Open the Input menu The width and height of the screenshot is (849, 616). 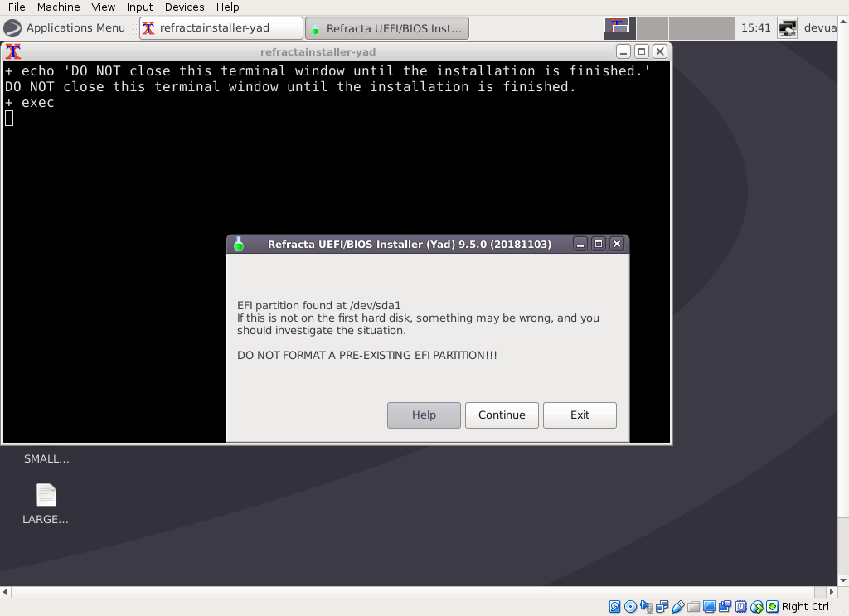(139, 7)
